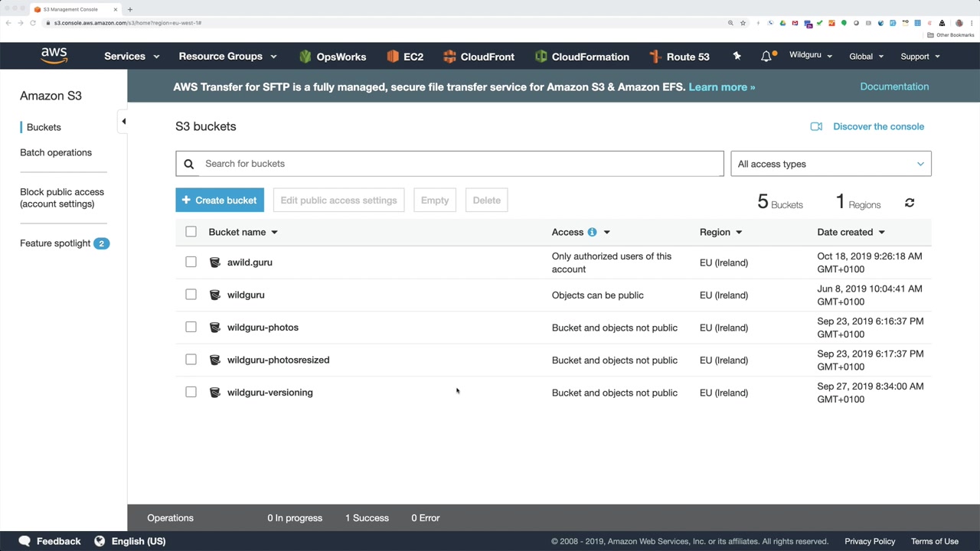The image size is (980, 551).
Task: Select Buckets in the sidebar
Action: tap(44, 127)
